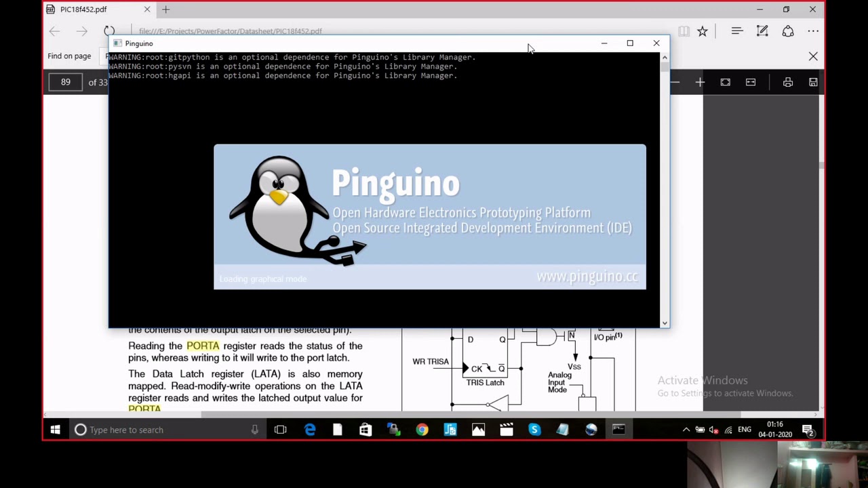868x488 pixels.
Task: Fit PDF to page icon
Action: click(x=726, y=82)
